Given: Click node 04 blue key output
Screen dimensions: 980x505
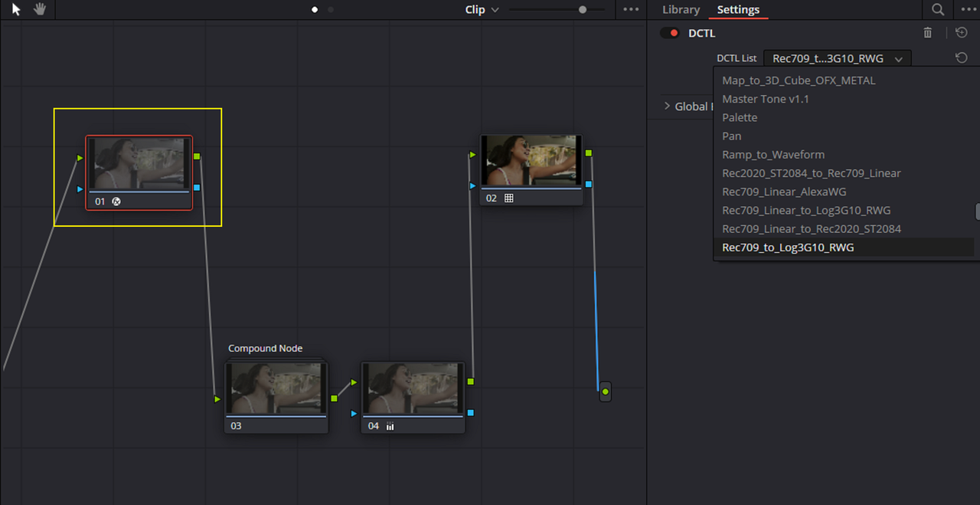Looking at the screenshot, I should pos(470,412).
